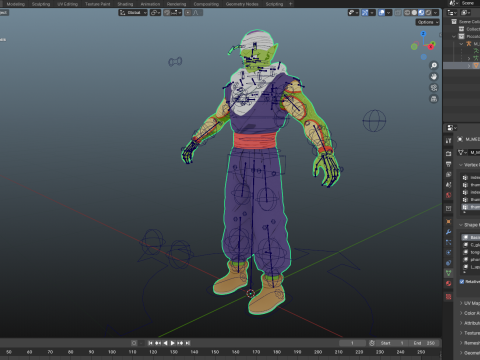Open the pivot point dropdown
This screenshot has width=480, height=360.
[x=156, y=13]
